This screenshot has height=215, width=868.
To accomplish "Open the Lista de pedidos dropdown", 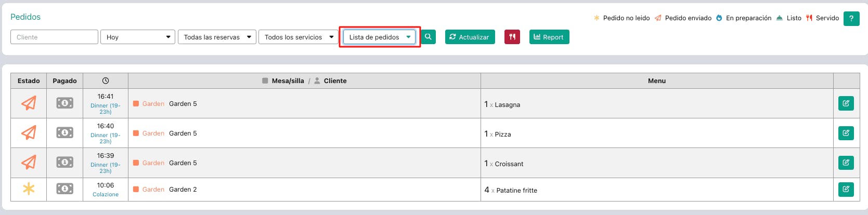I will (379, 37).
